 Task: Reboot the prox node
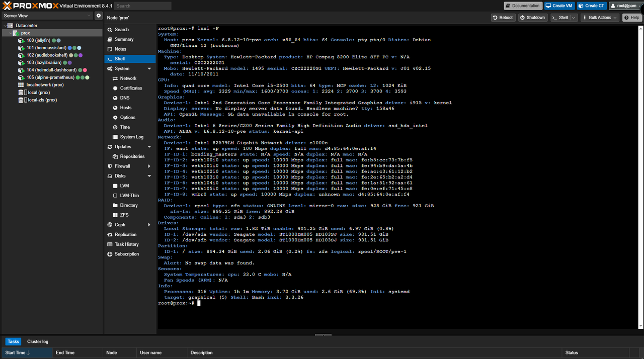[503, 18]
